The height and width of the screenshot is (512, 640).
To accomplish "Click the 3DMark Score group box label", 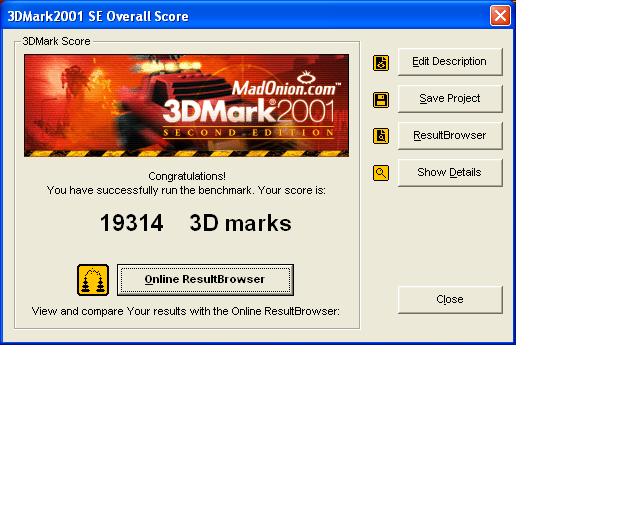I will pyautogui.click(x=56, y=41).
